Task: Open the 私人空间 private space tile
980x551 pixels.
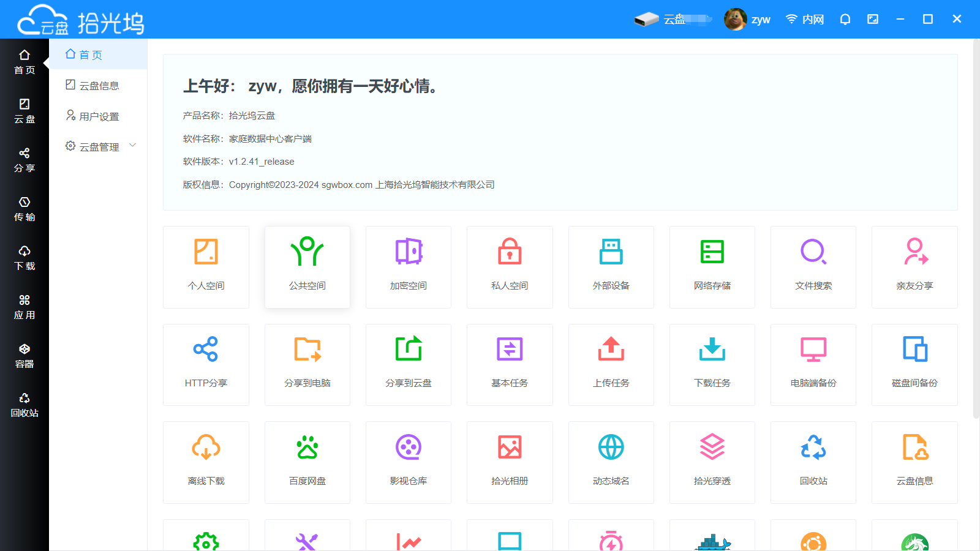Action: pos(510,267)
